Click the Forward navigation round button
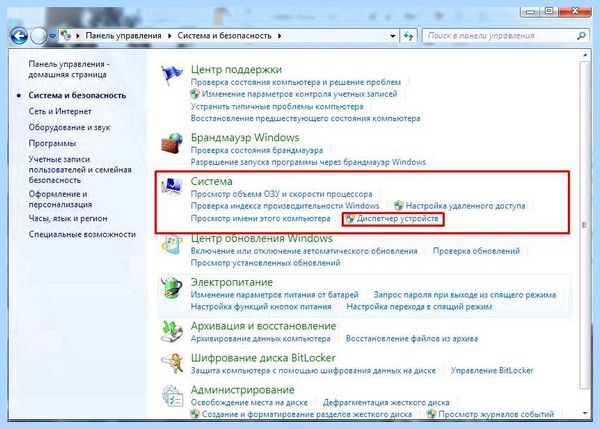This screenshot has height=429, width=600. click(38, 36)
